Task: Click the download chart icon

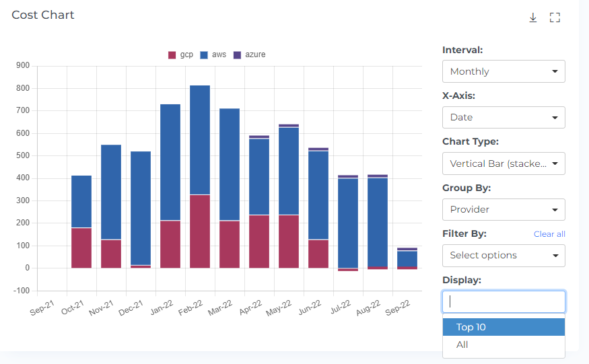Action: pos(532,17)
